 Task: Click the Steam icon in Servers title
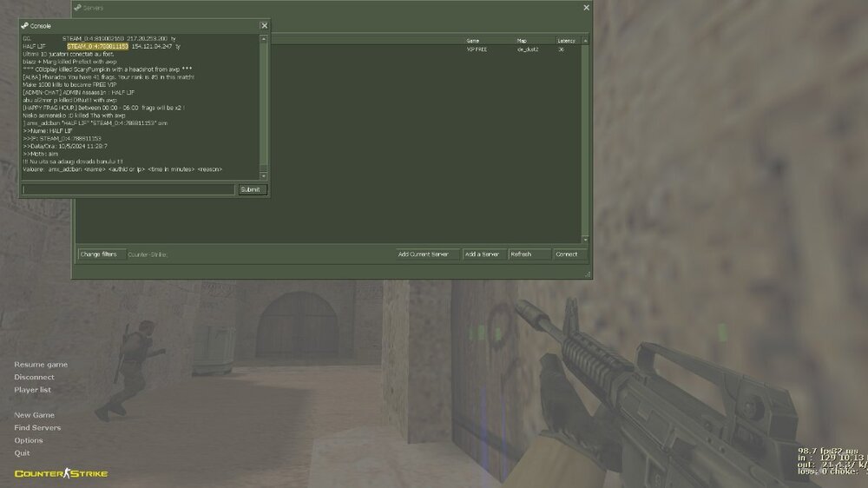click(x=77, y=8)
